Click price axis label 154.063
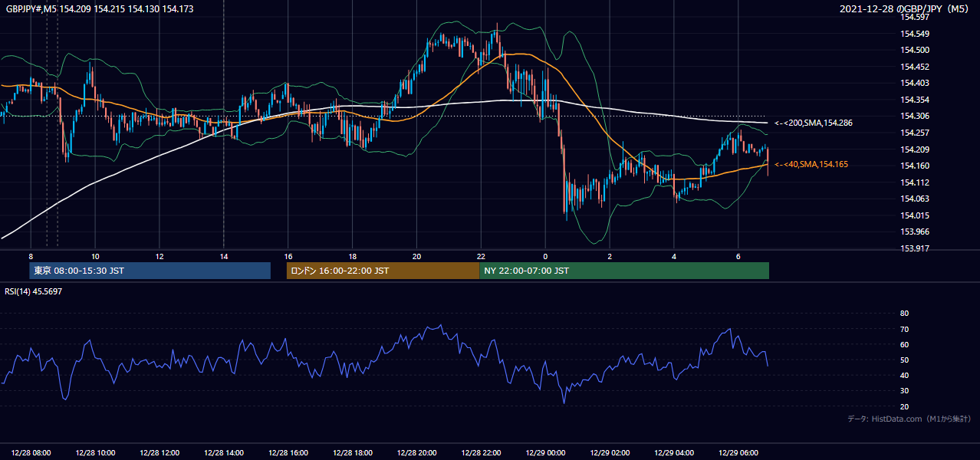This screenshot has height=460, width=980. (916, 199)
